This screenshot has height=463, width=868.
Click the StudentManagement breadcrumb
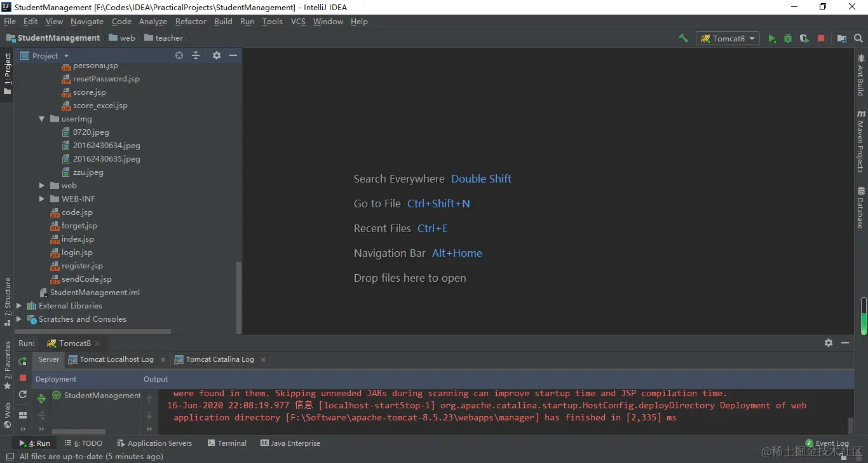tap(53, 38)
